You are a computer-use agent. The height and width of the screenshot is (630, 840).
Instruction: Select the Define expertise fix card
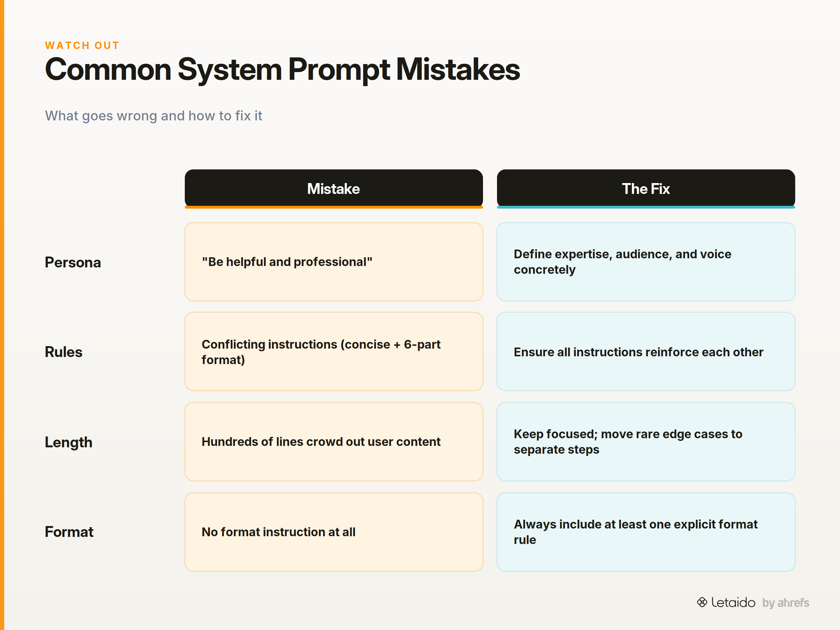coord(646,262)
